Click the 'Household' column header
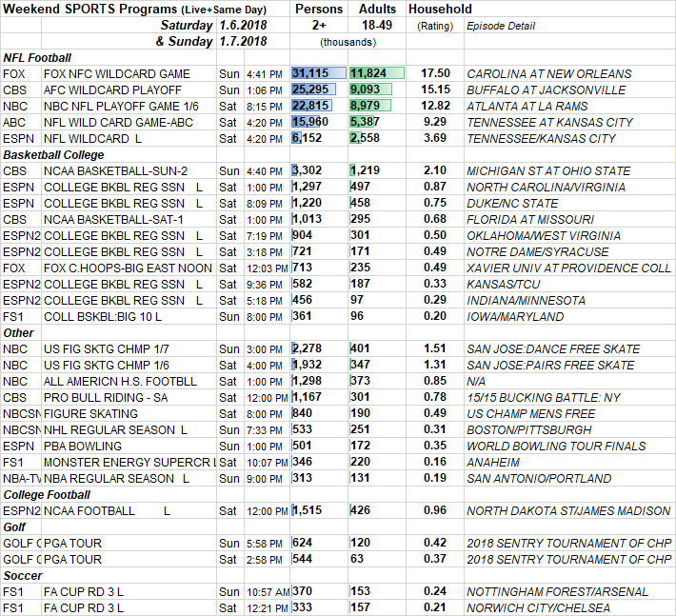Image resolution: width=676 pixels, height=616 pixels. 440,9
